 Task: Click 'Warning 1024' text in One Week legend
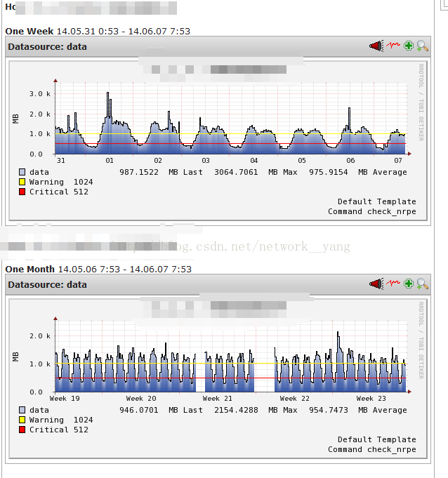[61, 182]
